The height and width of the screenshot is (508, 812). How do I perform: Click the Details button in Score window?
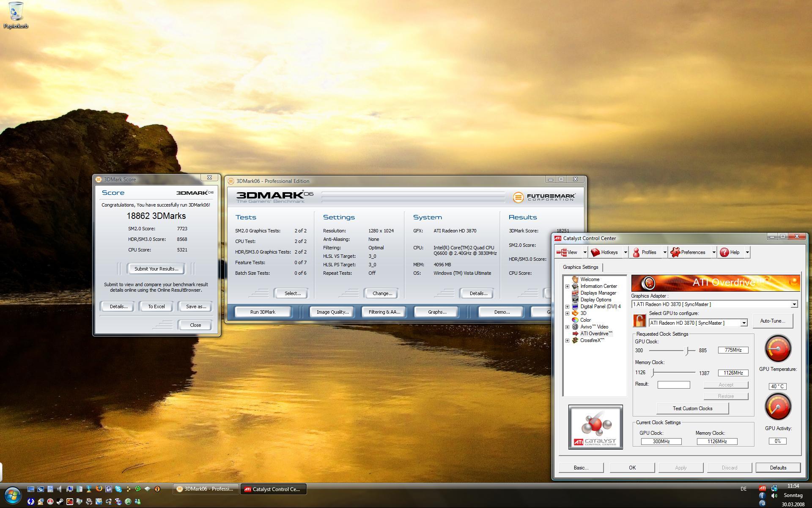(x=118, y=306)
